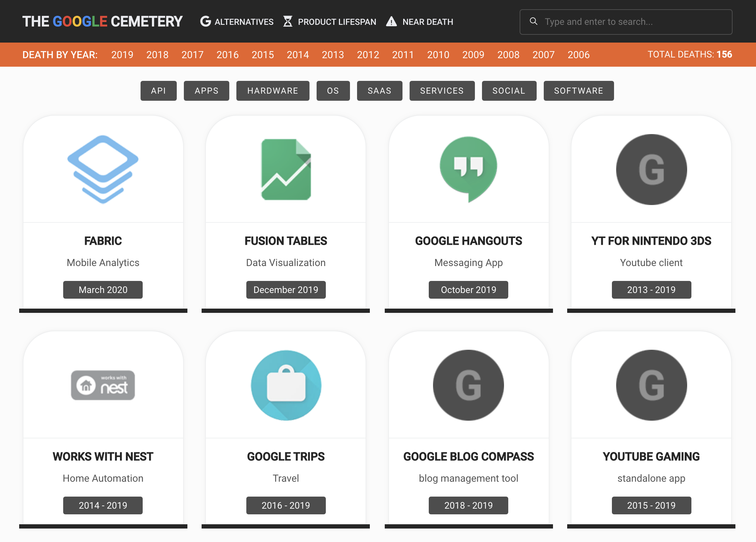Select the SaaS category filter

(379, 91)
